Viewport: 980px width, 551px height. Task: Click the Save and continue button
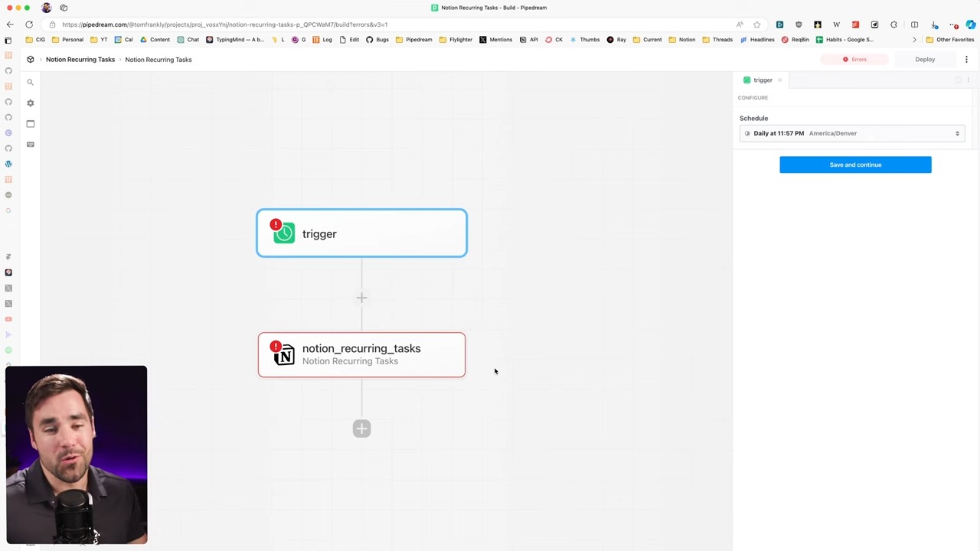(x=855, y=165)
